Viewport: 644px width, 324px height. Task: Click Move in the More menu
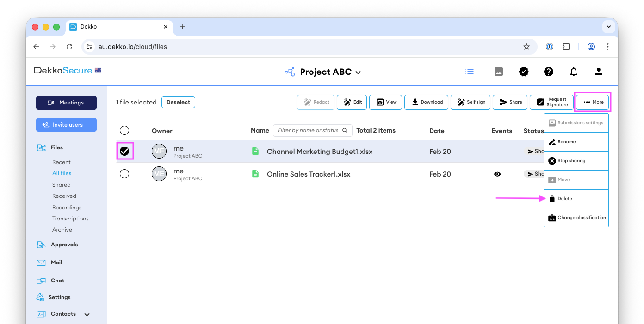coord(576,180)
